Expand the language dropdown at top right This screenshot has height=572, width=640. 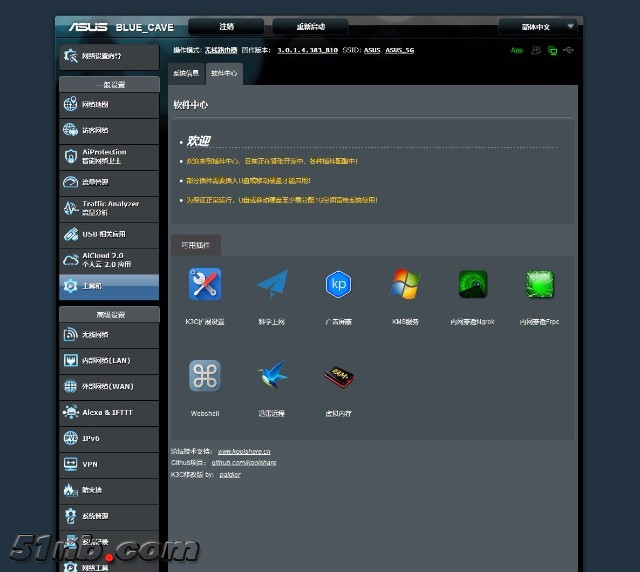(538, 27)
